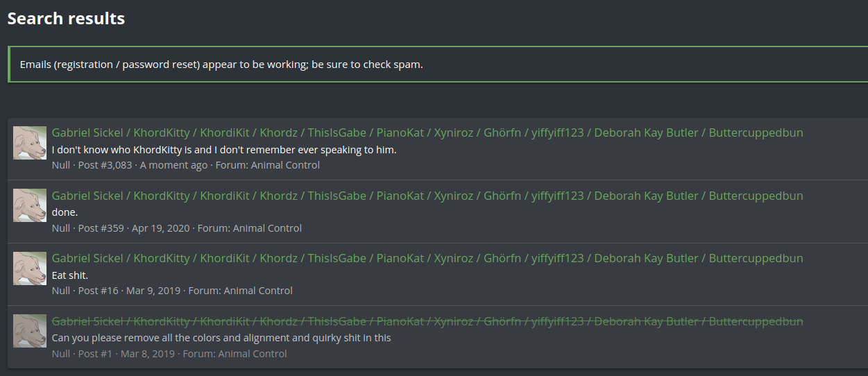The height and width of the screenshot is (376, 868).
Task: Click the 'remove all the colors' post snippet
Action: click(x=221, y=338)
